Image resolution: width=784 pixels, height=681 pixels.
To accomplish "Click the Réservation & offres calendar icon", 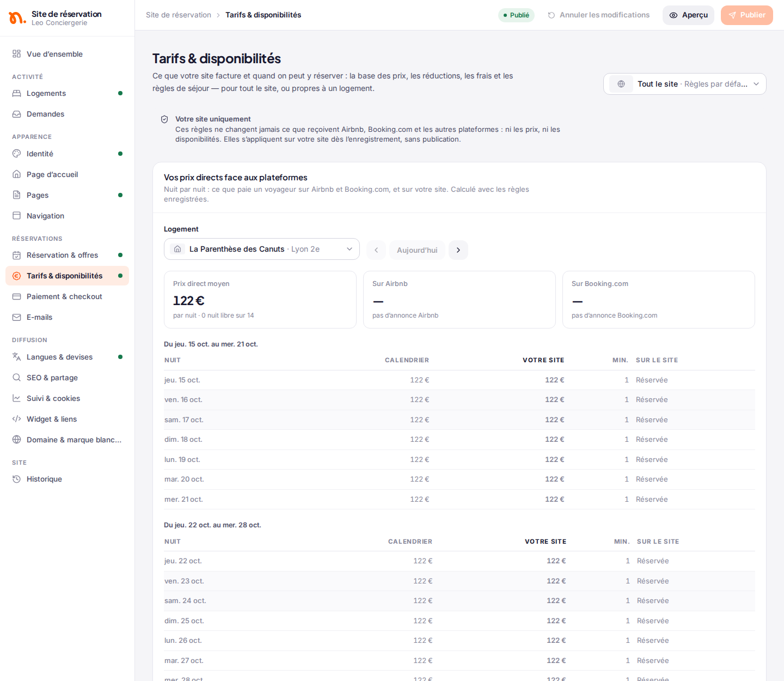I will [17, 255].
